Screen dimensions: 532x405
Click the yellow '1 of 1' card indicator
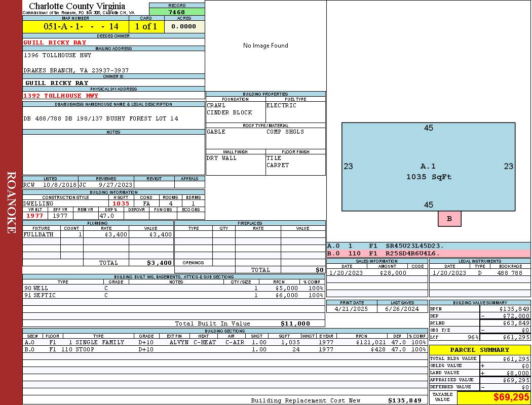(x=146, y=27)
